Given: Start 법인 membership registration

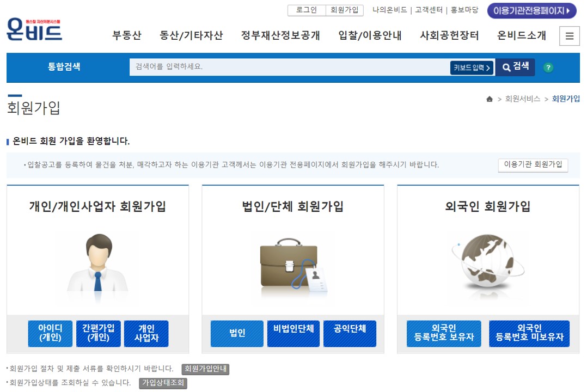Looking at the screenshot, I should [236, 334].
